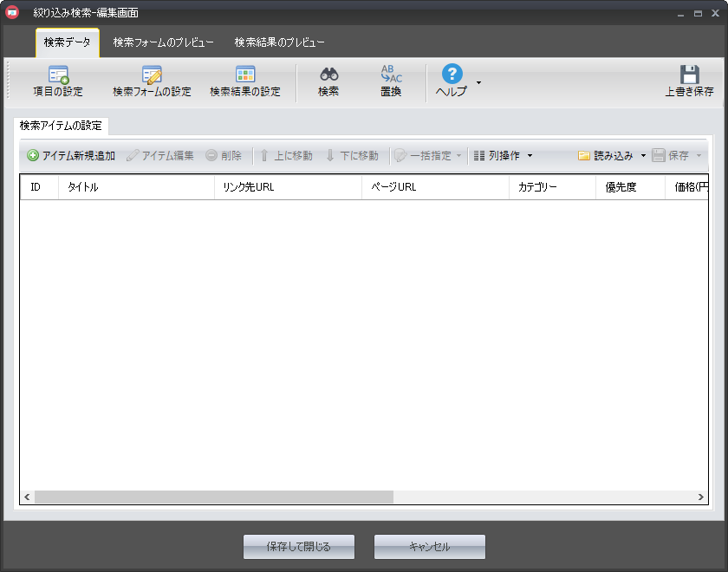
Task: Click 上書き保存 floppy disk icon
Action: 689,75
